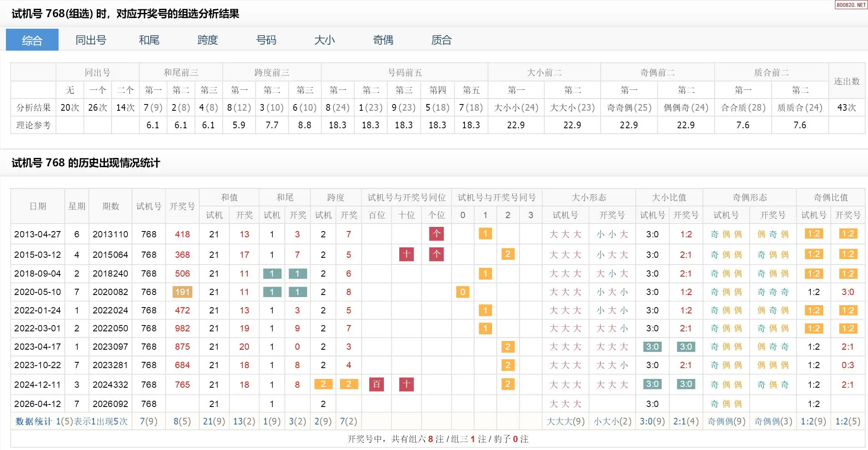Click the 数据统计 summary label
The image size is (868, 450).
click(x=33, y=422)
